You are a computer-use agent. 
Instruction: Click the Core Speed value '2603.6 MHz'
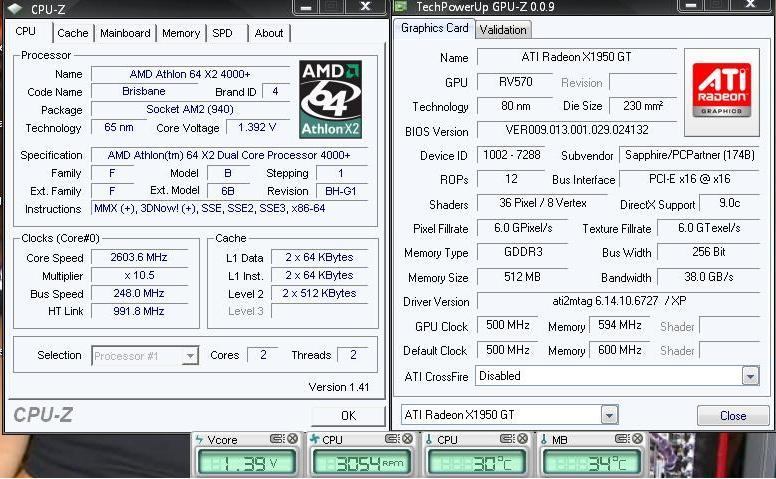pos(139,257)
